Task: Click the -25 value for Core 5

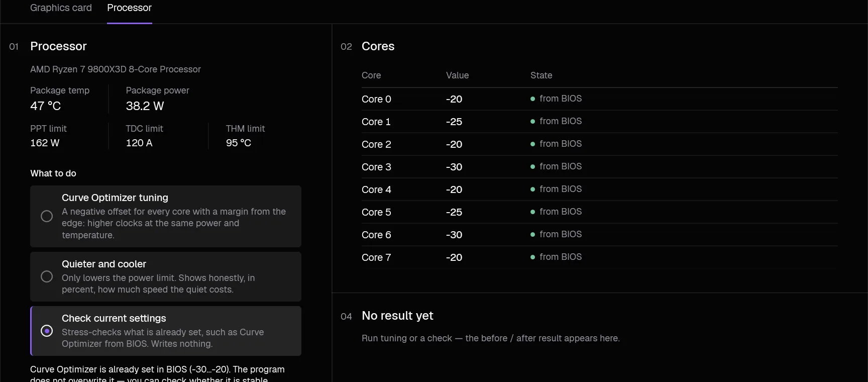Action: click(x=454, y=212)
